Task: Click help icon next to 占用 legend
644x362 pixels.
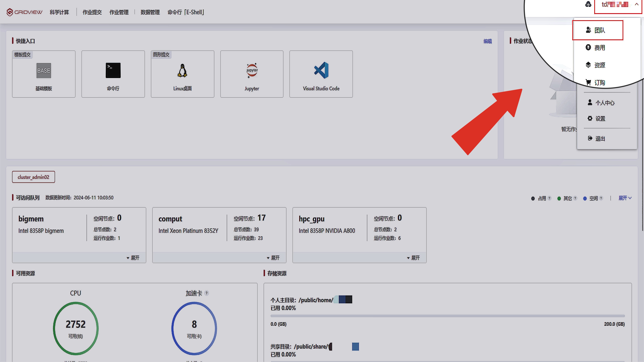Action: (x=549, y=198)
